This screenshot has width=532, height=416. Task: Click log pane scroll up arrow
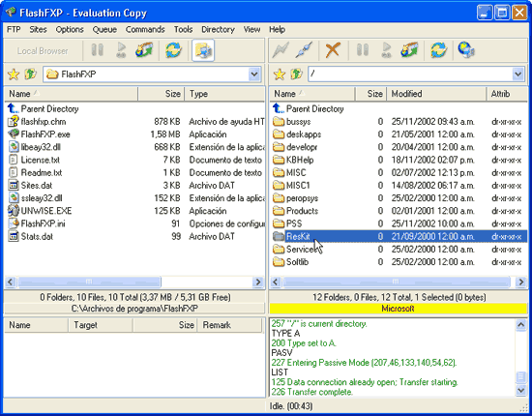point(520,325)
